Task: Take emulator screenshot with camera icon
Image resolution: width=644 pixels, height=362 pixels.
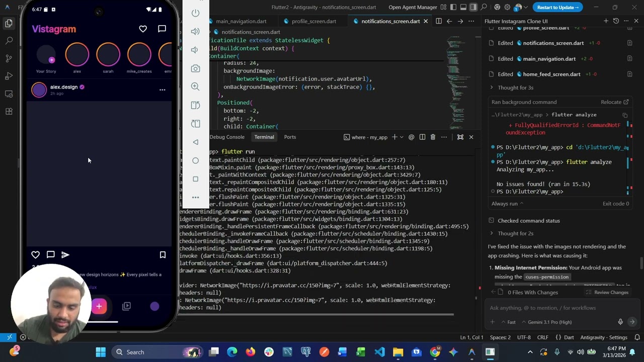Action: point(196,68)
